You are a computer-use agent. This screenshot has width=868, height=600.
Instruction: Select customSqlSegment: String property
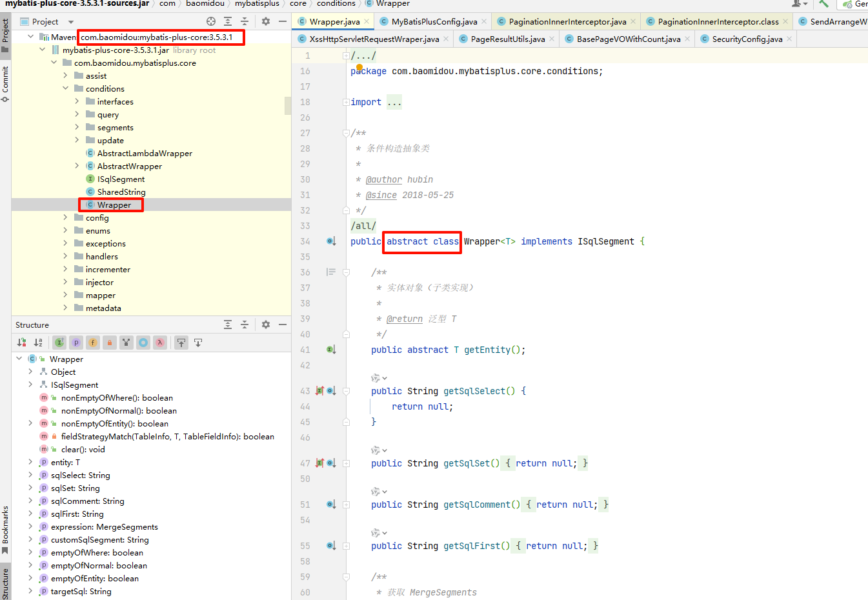[99, 539]
